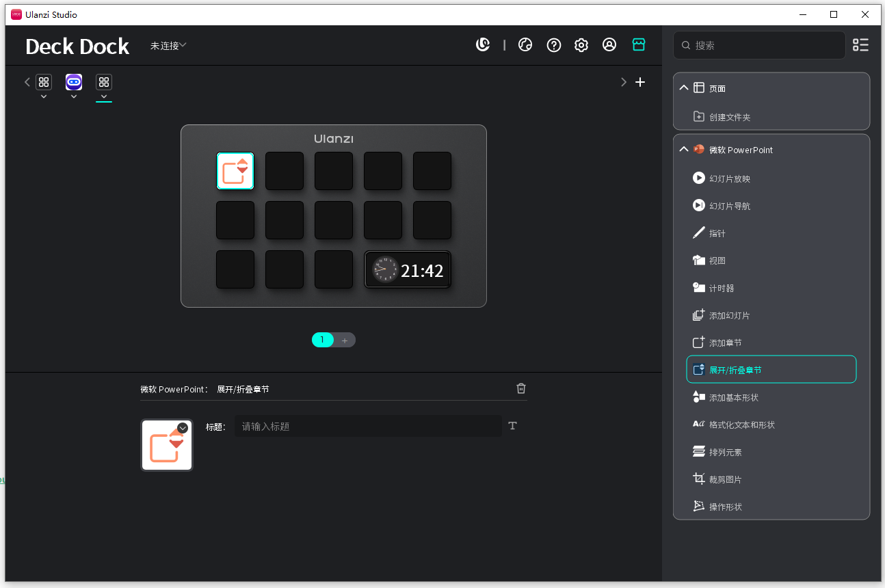This screenshot has width=885, height=588.
Task: Add new page with plus tab
Action: 345,340
